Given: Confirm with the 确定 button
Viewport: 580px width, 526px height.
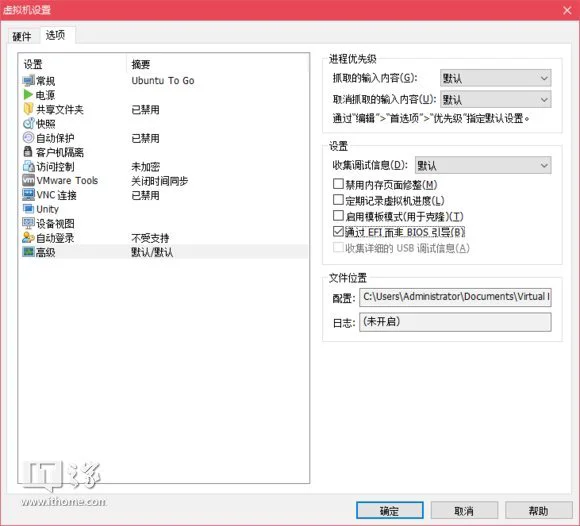Looking at the screenshot, I should pos(390,511).
